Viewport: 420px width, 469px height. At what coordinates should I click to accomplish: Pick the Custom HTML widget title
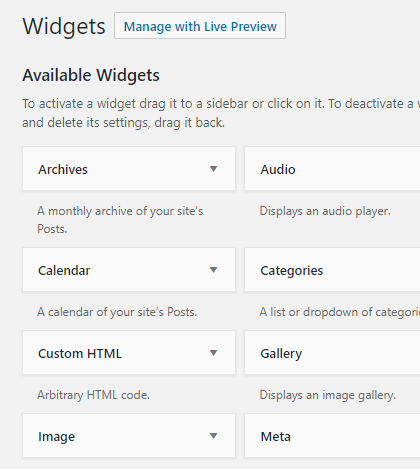80,353
